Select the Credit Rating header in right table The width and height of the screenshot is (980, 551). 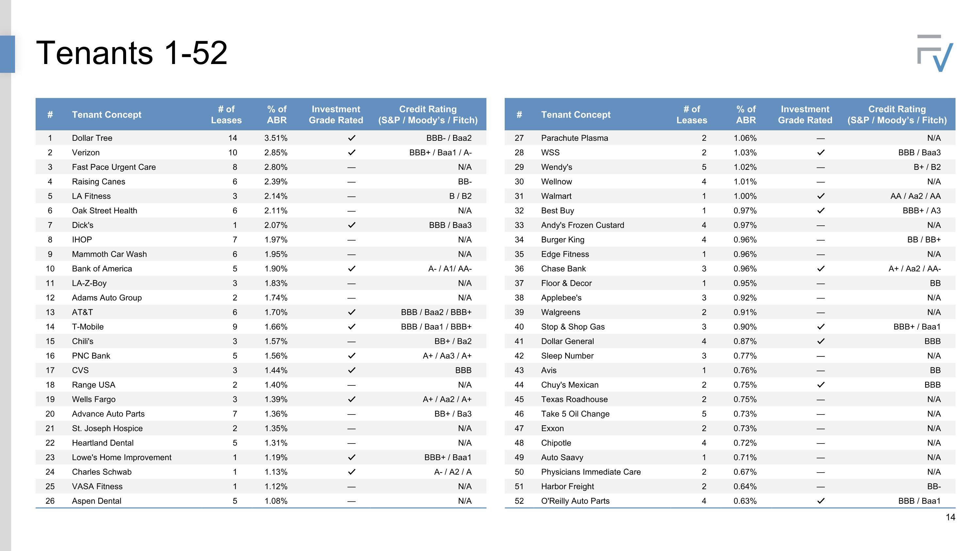point(897,114)
